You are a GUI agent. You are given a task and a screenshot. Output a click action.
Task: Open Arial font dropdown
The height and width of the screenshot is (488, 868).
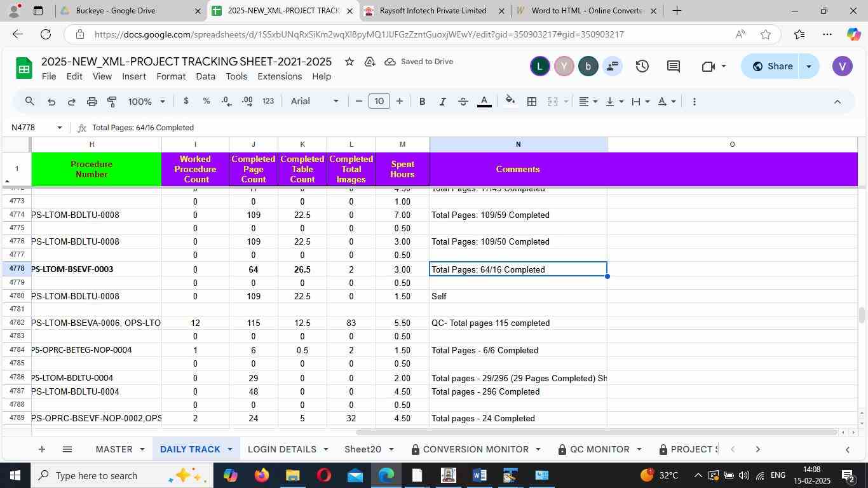coord(315,102)
